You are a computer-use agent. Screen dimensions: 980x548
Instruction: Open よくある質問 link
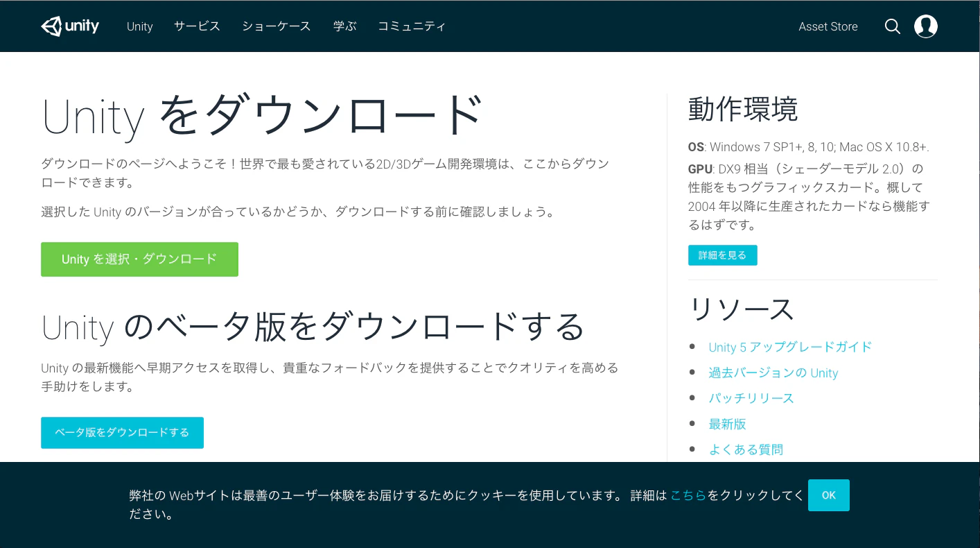[x=746, y=449]
